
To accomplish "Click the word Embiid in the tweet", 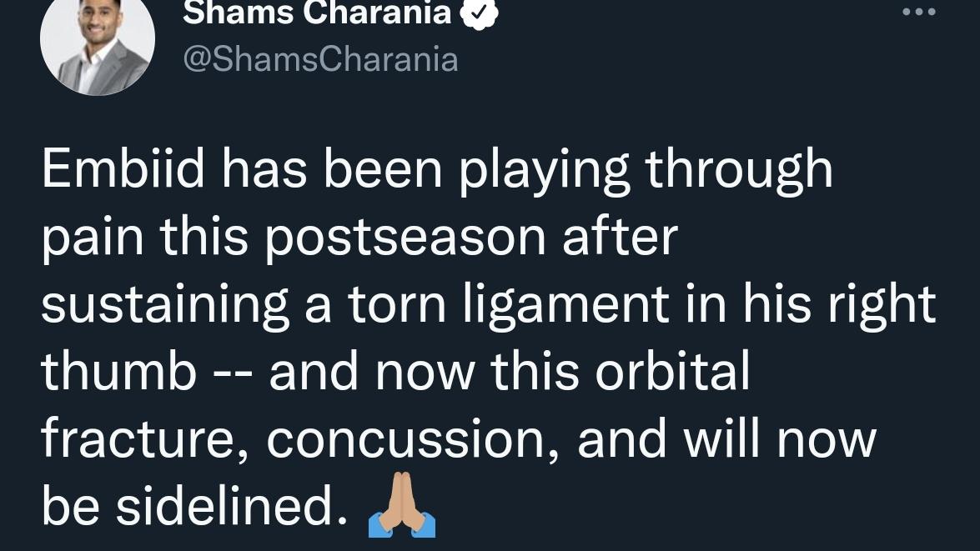I will pos(123,169).
